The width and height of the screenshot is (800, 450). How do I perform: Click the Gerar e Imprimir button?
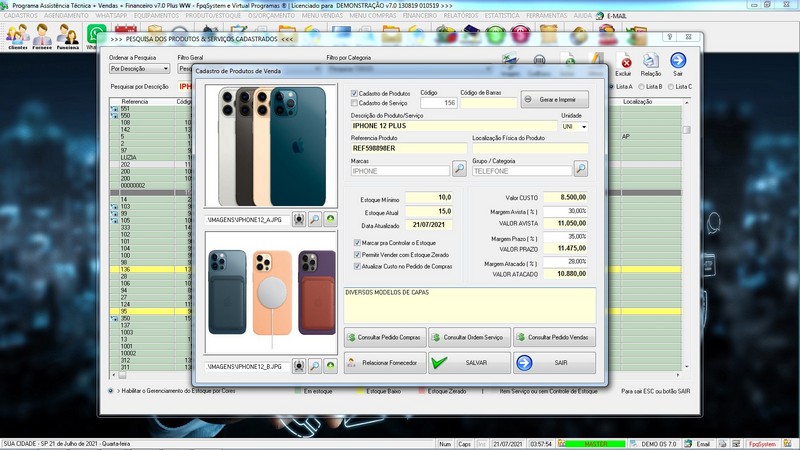click(x=555, y=99)
